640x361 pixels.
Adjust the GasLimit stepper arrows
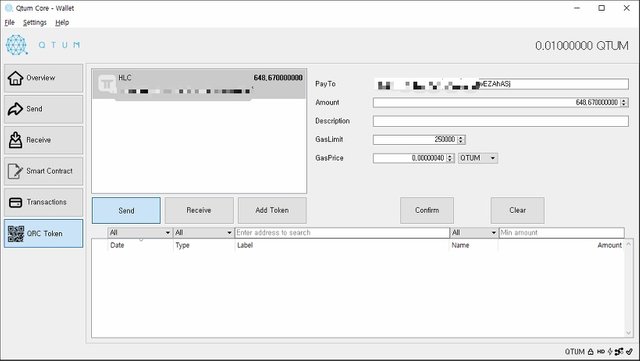[461, 140]
